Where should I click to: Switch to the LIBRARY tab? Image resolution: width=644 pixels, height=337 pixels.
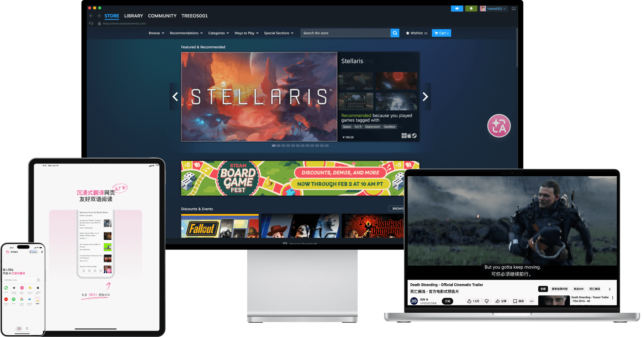point(133,16)
